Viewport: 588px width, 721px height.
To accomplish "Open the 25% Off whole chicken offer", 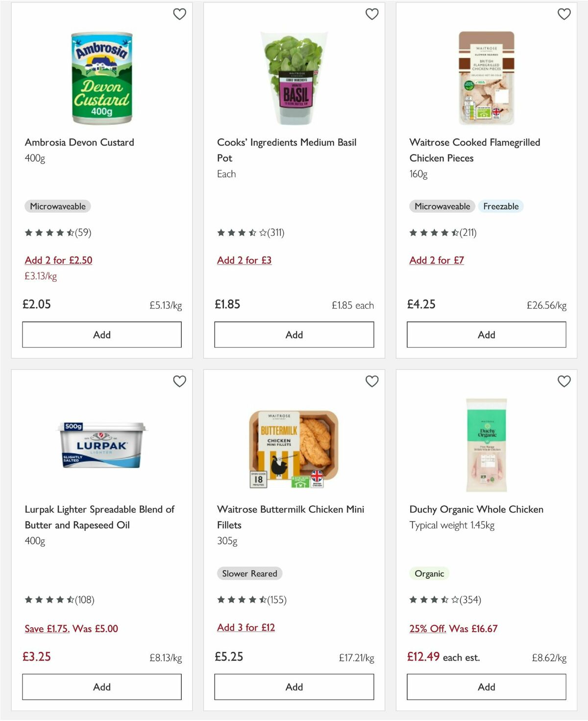I will [452, 628].
